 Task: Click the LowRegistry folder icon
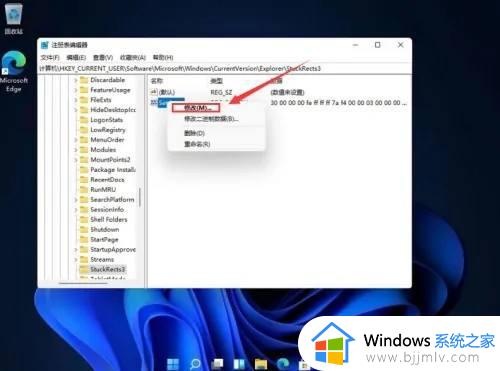point(84,130)
